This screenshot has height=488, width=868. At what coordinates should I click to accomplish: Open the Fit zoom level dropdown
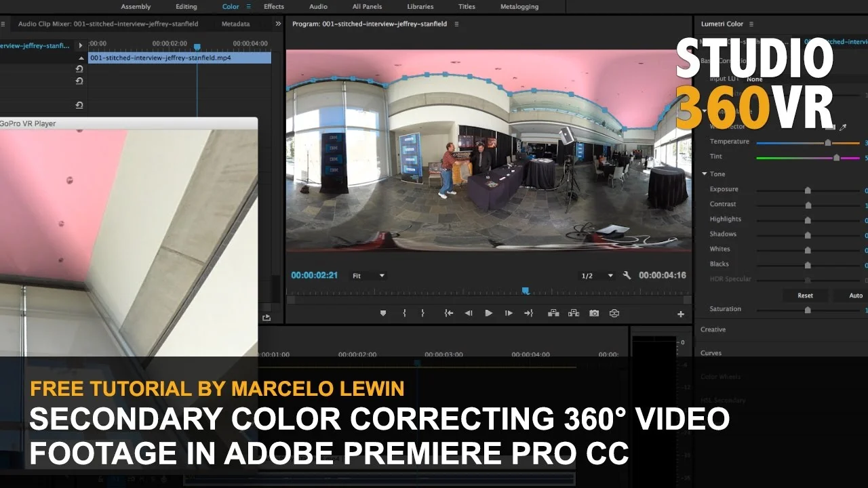tap(368, 276)
